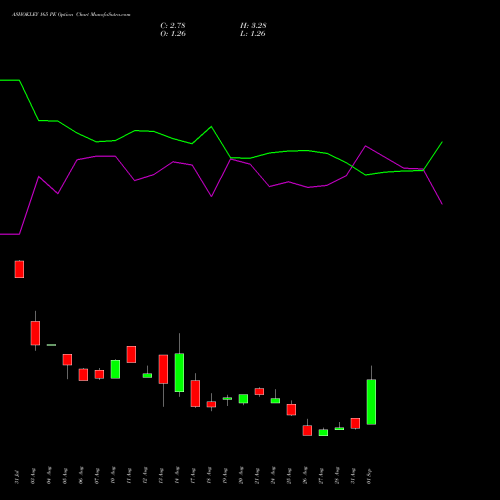Click the '31 Jul' date axis label

[x=17, y=476]
